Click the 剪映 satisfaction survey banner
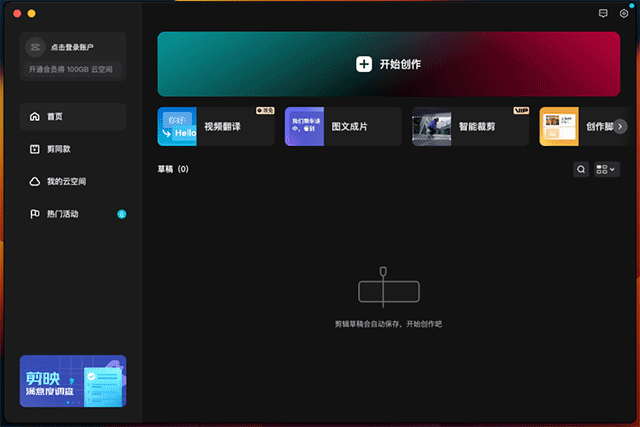Screen dimensions: 640x427 pyautogui.click(x=73, y=381)
